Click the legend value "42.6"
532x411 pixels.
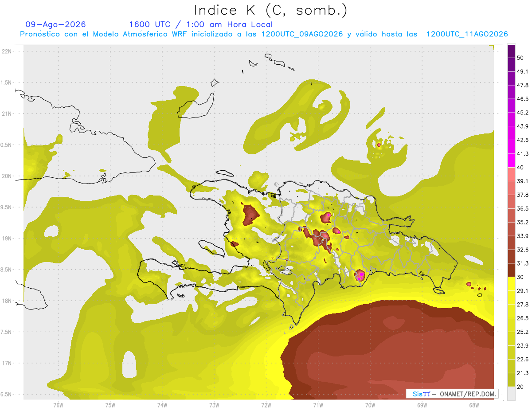[x=523, y=141]
